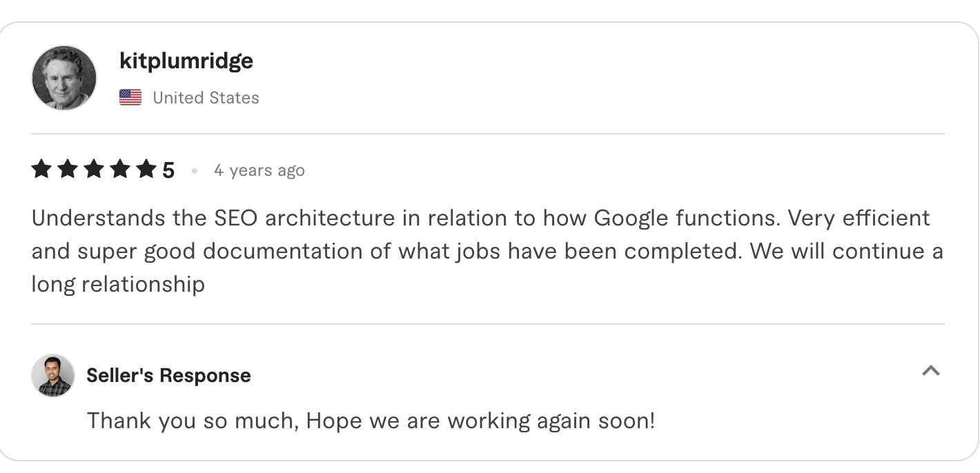
Task: Click the third star icon
Action: tap(95, 168)
